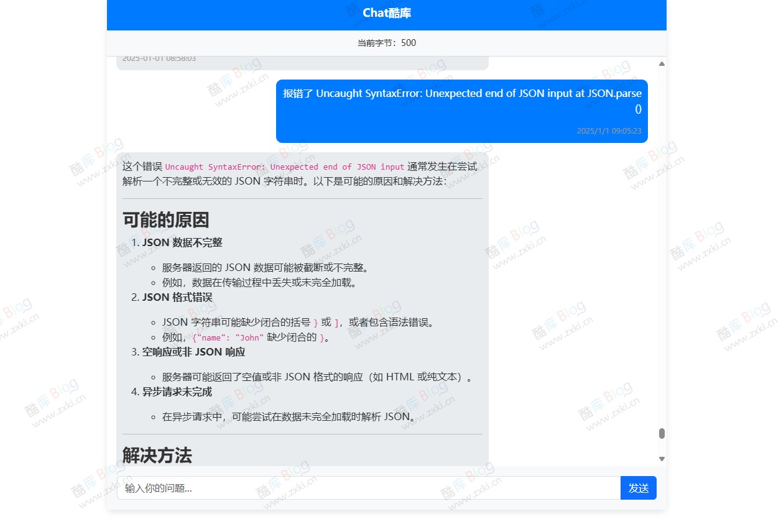Select the blue error message bubble

(x=461, y=111)
